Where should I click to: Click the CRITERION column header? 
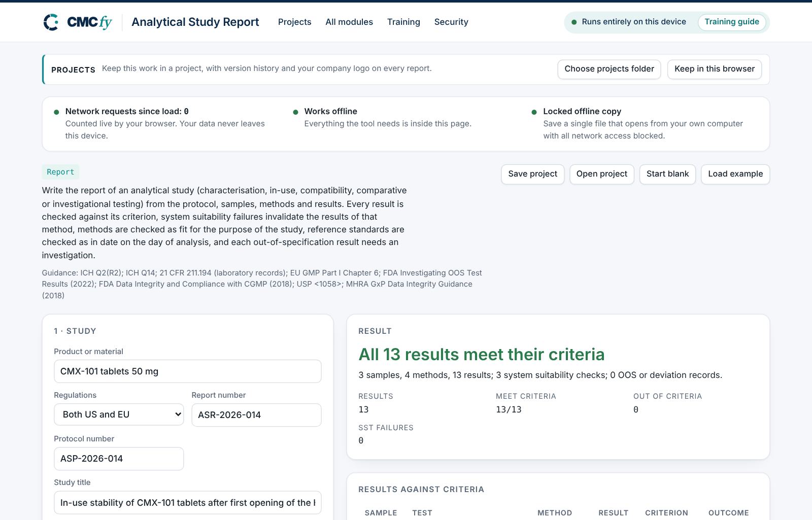tap(666, 513)
